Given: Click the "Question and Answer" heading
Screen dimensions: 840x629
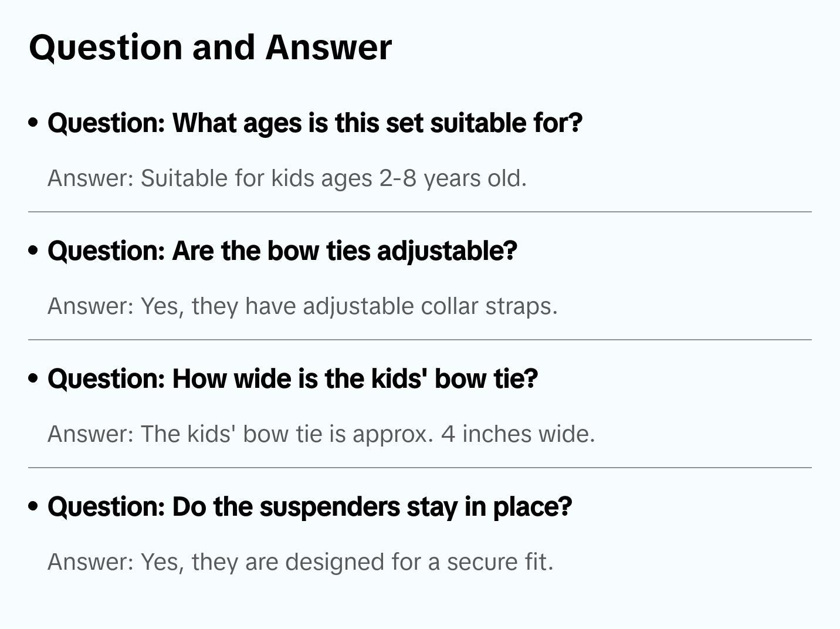Looking at the screenshot, I should pyautogui.click(x=210, y=47).
